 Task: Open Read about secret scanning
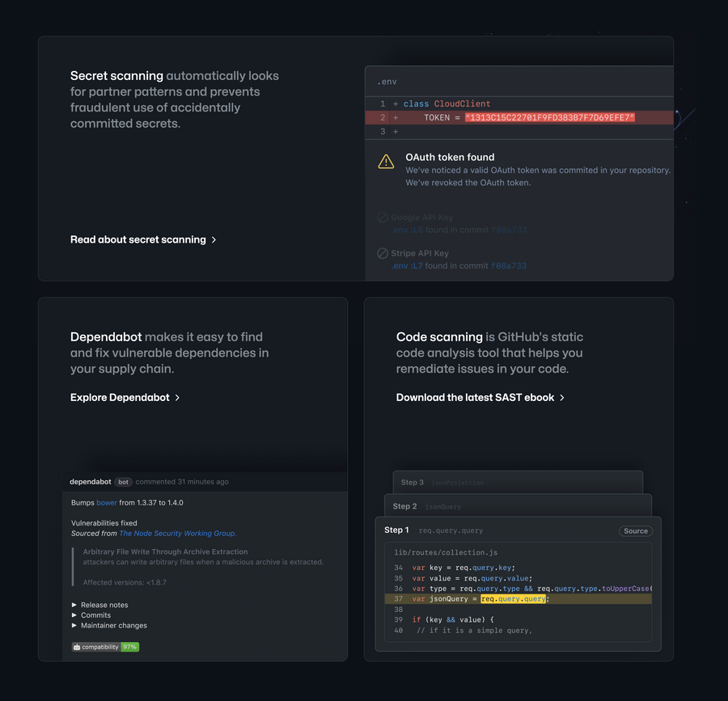click(137, 239)
